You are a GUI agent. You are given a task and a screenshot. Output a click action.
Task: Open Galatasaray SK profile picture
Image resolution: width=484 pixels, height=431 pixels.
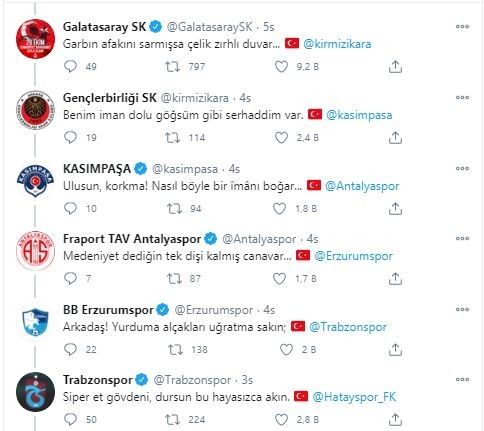(x=35, y=39)
